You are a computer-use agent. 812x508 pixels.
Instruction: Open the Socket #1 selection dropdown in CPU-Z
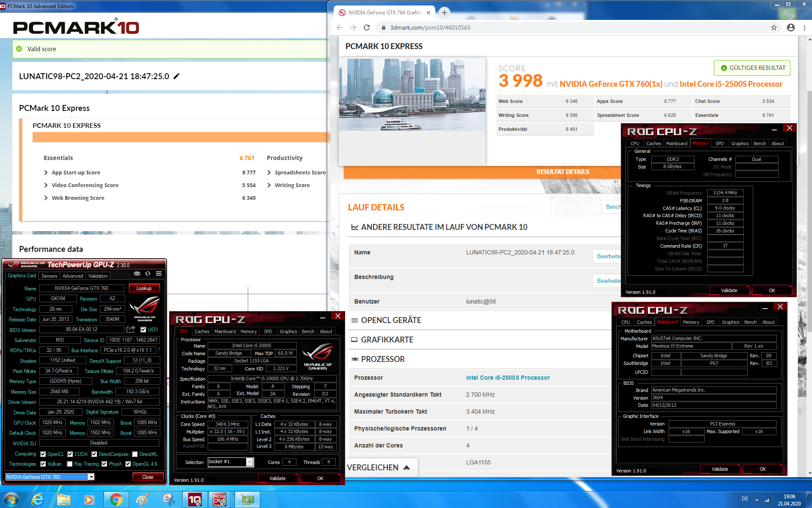(x=250, y=462)
